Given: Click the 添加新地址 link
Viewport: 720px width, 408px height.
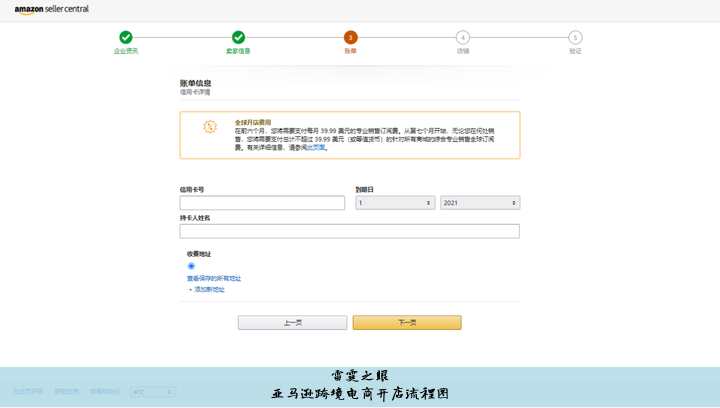Looking at the screenshot, I should tap(207, 289).
